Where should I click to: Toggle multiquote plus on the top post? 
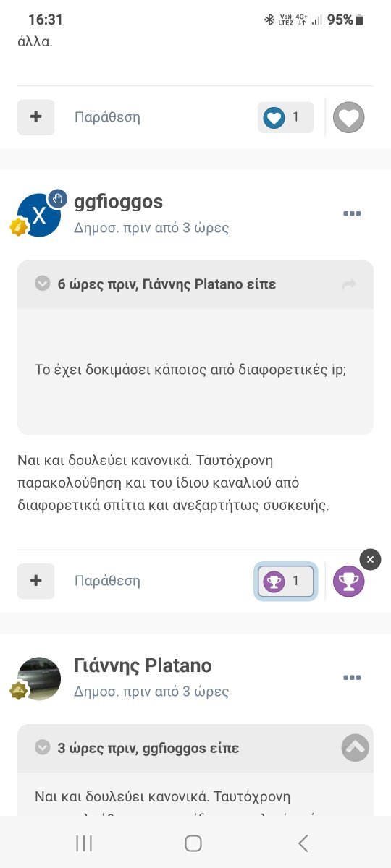tap(36, 117)
